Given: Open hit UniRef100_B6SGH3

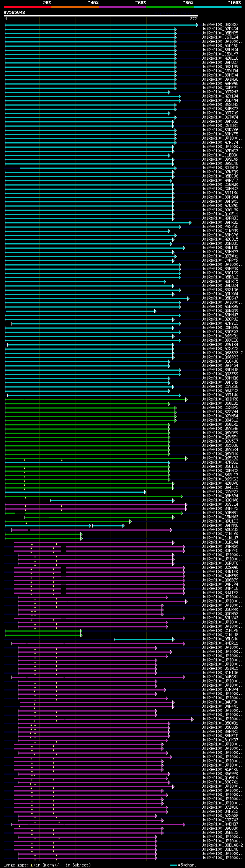Looking at the screenshot, I should (220, 105).
